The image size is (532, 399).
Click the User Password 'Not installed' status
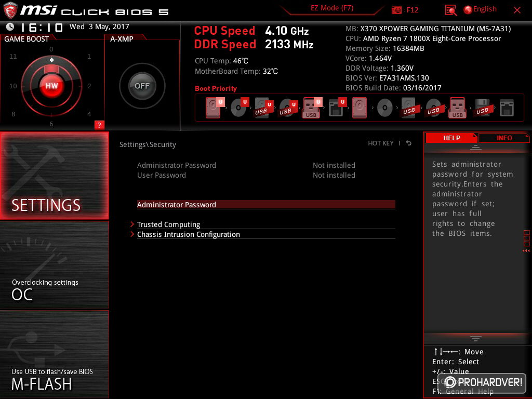pyautogui.click(x=334, y=175)
